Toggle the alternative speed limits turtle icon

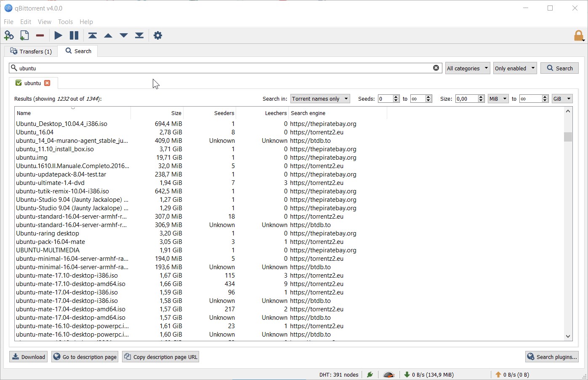click(x=388, y=375)
